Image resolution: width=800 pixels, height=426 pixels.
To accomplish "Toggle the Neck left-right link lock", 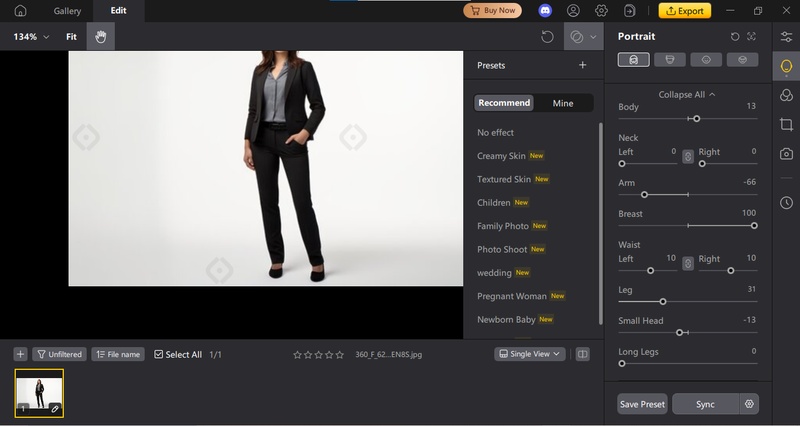I will click(x=688, y=157).
